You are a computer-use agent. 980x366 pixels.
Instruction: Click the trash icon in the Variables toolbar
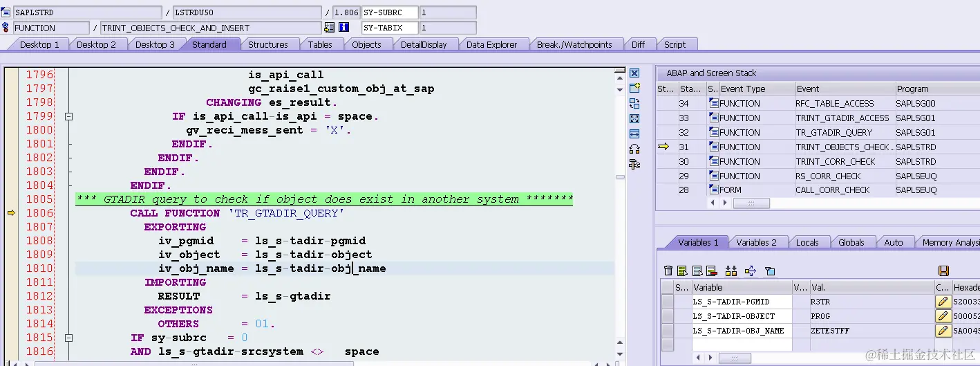pyautogui.click(x=668, y=271)
